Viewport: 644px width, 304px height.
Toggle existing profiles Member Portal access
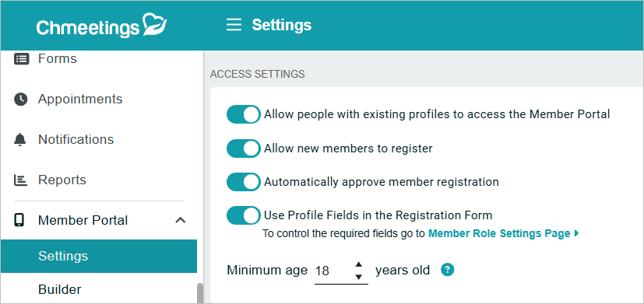click(243, 114)
